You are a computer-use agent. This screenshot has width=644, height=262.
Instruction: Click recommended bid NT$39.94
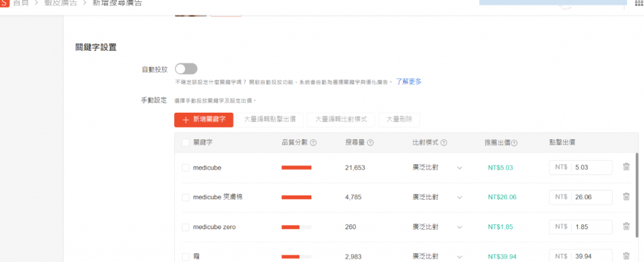pos(502,257)
